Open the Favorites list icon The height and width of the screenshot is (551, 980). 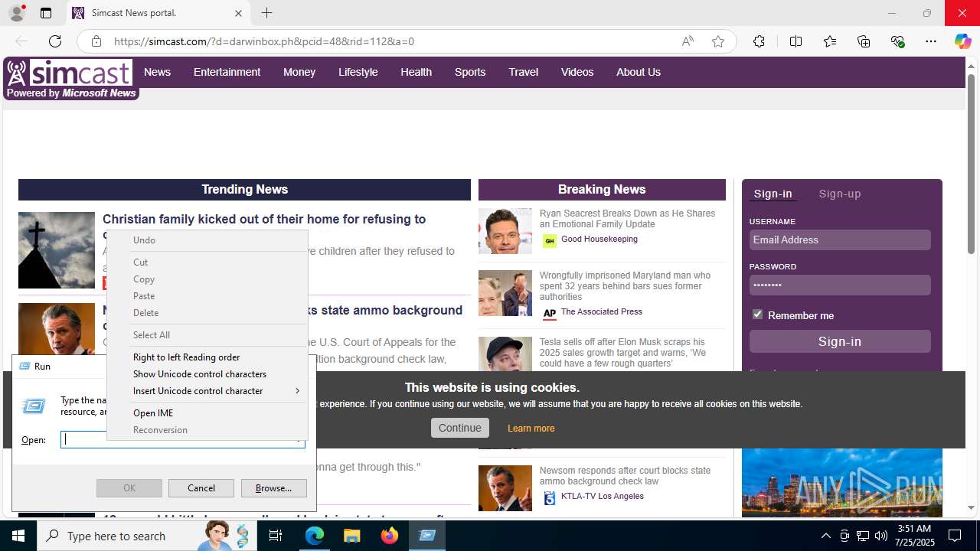[830, 41]
